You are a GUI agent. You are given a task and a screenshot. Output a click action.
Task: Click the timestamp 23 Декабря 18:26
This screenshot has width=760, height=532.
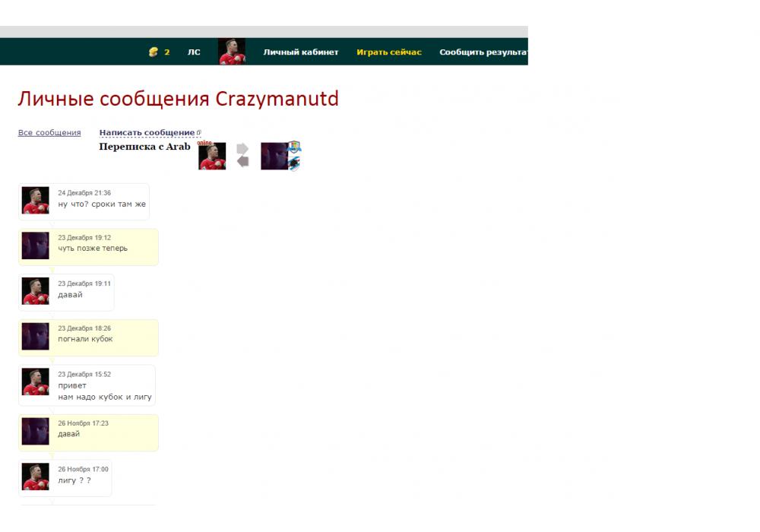(x=84, y=328)
